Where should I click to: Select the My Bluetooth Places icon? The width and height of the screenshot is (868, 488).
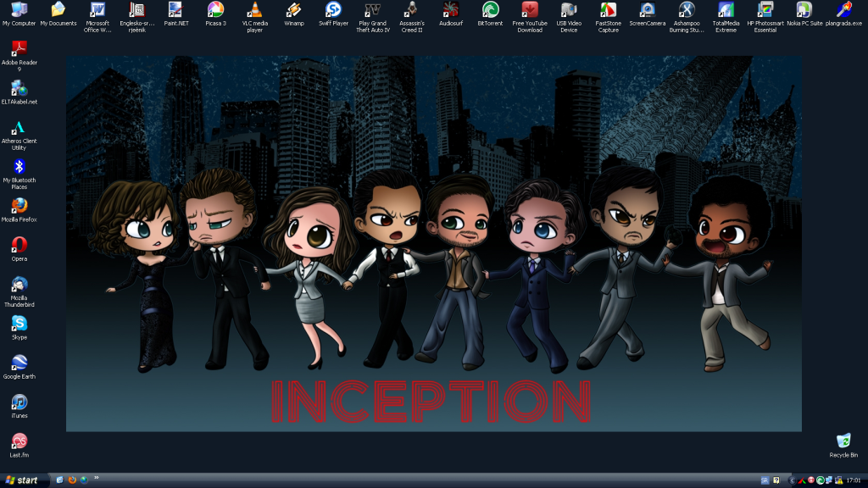pyautogui.click(x=19, y=175)
